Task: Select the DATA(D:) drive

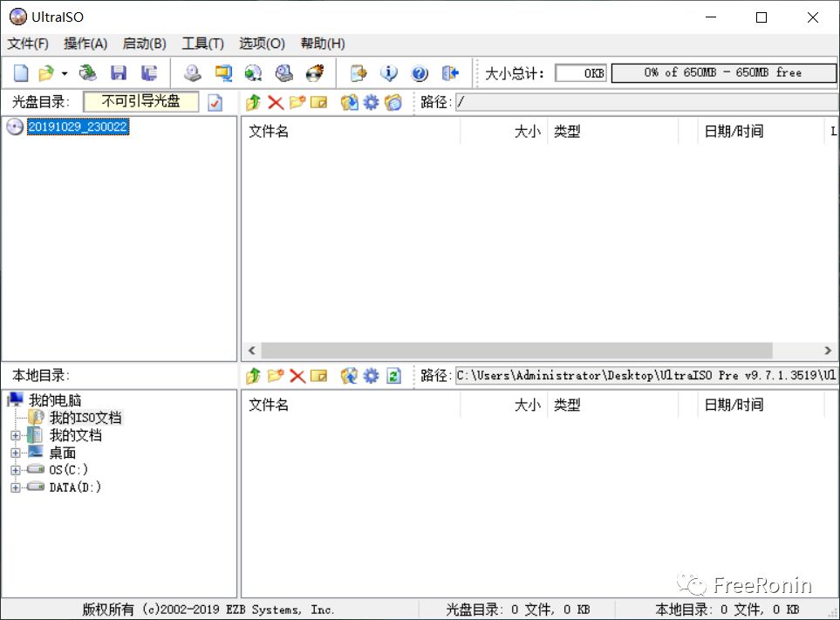Action: (x=75, y=487)
